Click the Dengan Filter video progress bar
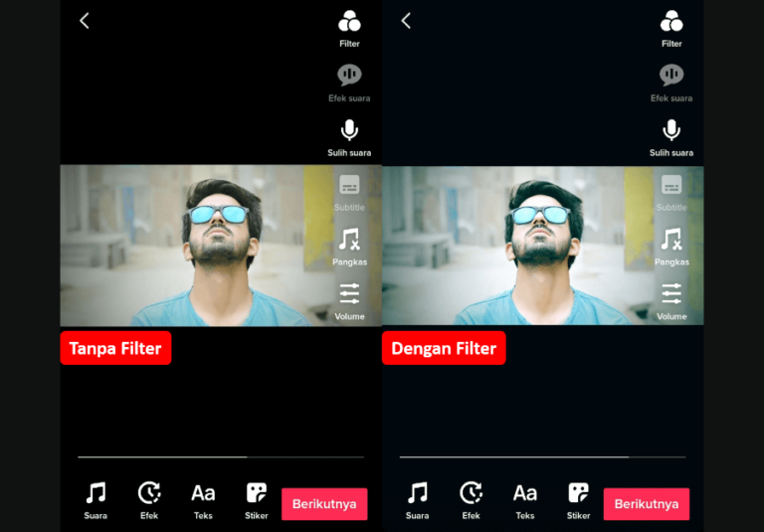The width and height of the screenshot is (764, 532). (x=543, y=457)
